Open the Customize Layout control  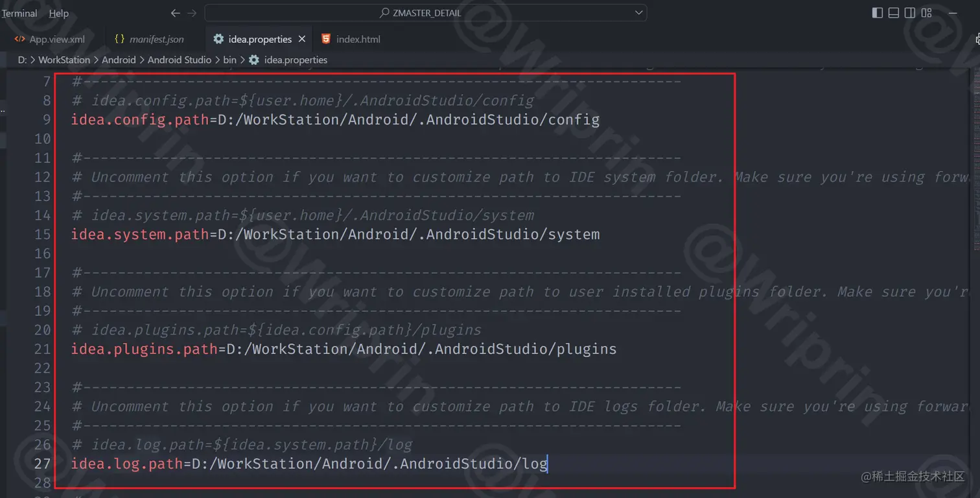tap(926, 12)
